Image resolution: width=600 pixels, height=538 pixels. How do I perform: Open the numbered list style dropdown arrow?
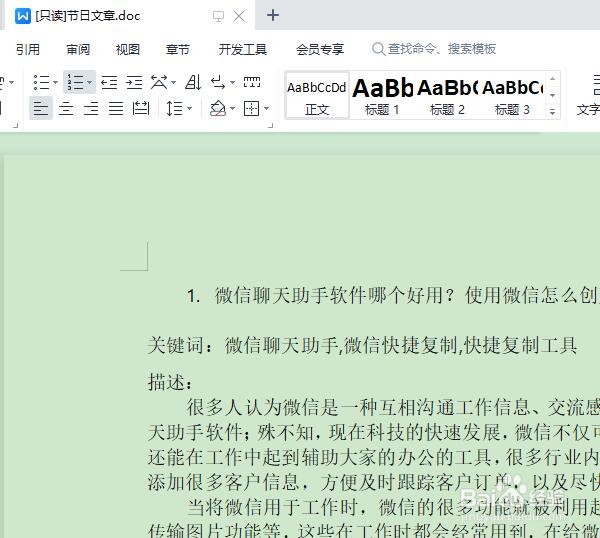pos(90,82)
